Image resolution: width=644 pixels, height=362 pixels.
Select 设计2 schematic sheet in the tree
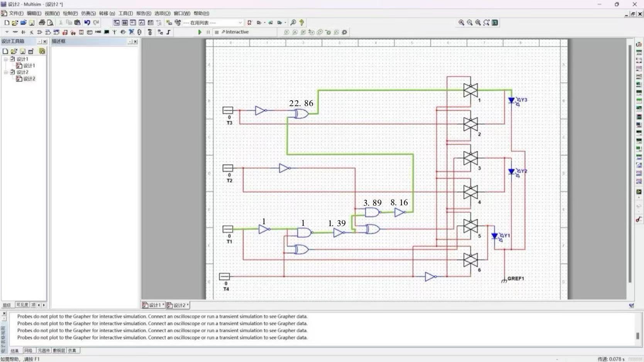(x=25, y=79)
